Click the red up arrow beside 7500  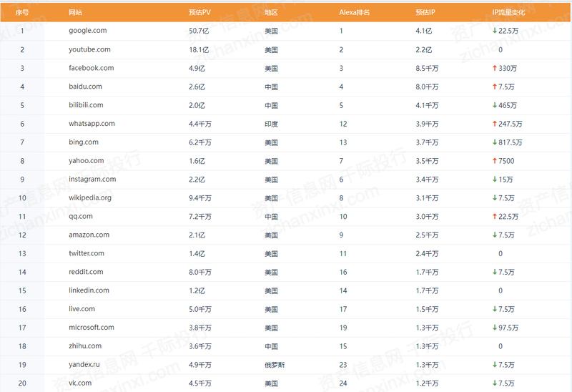[x=494, y=161]
